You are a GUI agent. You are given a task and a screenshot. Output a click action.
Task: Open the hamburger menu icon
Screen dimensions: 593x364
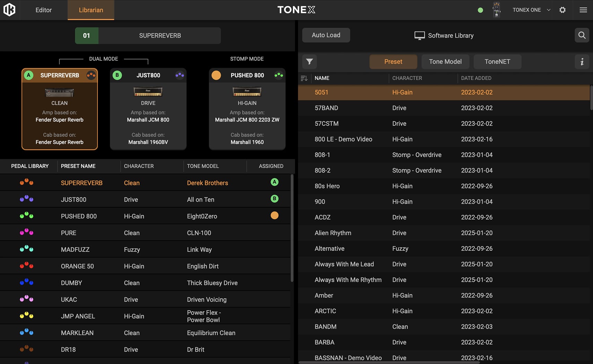click(583, 10)
